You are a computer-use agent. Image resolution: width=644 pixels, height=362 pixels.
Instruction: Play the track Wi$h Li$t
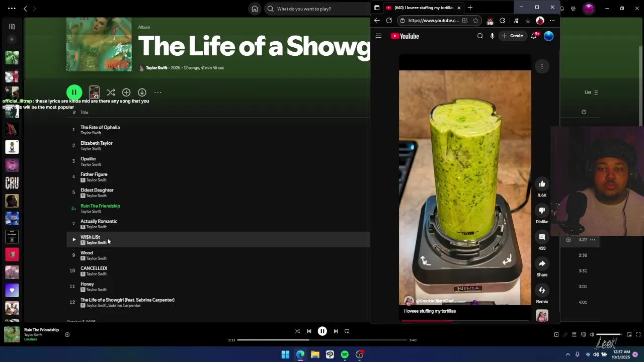[74, 239]
